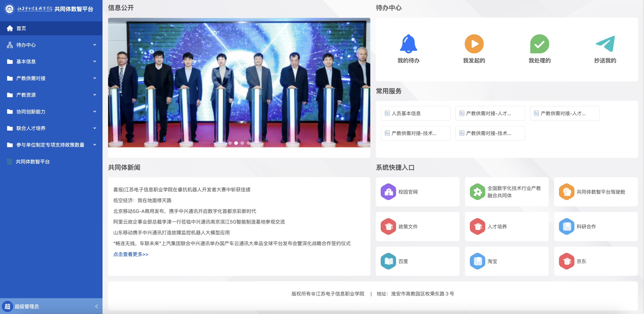Expand the 产教资源 chevron
Viewport: 644px width, 314px height.
tap(95, 95)
